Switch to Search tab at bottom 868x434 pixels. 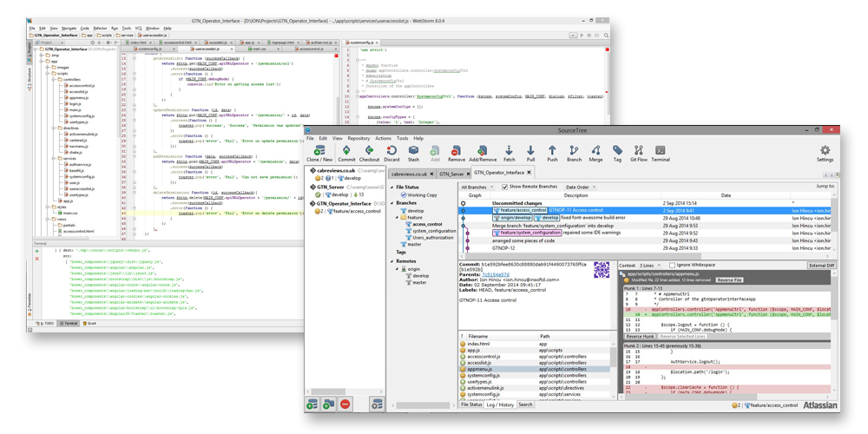pos(525,404)
